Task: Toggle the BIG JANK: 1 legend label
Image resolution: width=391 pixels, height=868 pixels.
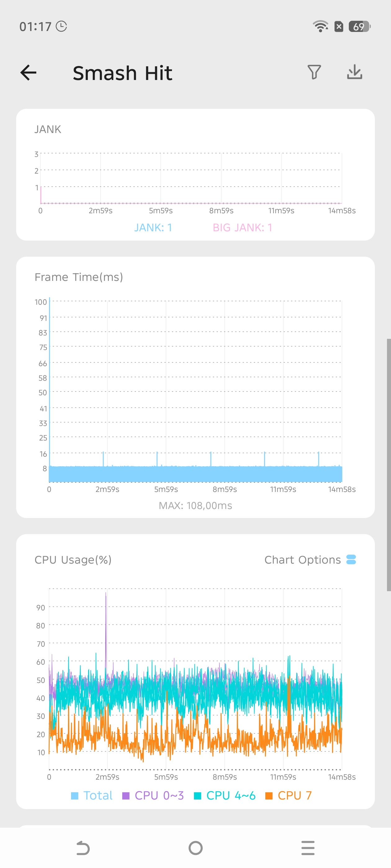Action: (x=242, y=228)
